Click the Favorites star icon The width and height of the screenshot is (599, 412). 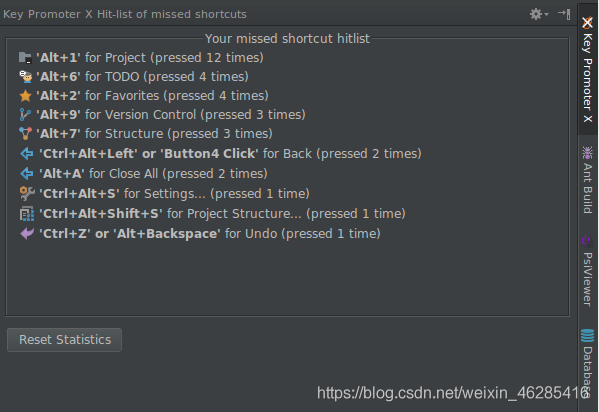coord(25,96)
